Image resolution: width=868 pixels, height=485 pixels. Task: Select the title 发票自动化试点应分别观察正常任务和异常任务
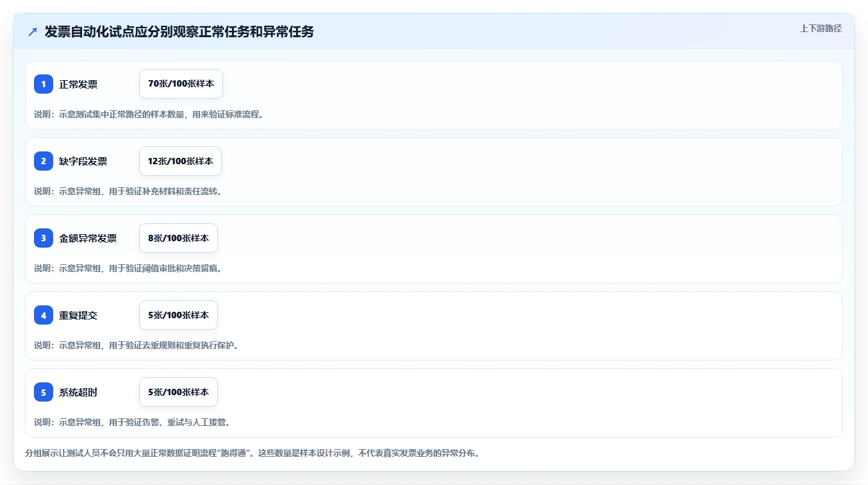pyautogui.click(x=179, y=31)
